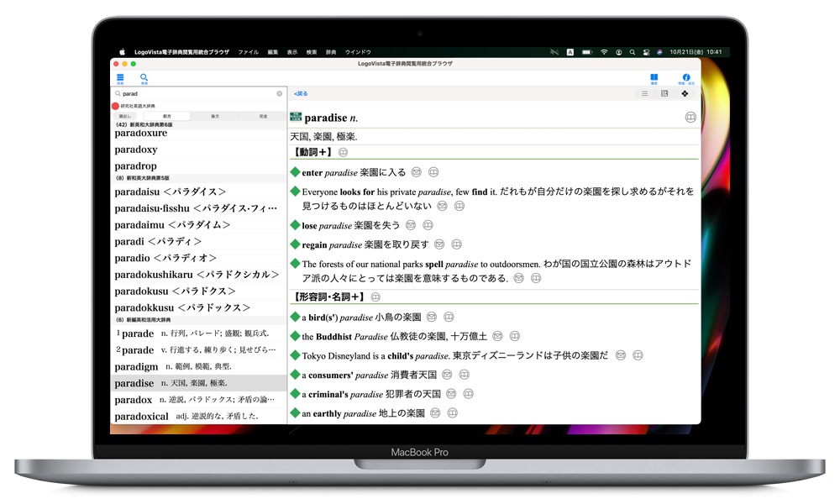Viewport: 840px width, 504px height.
Task: Click the <戻る back link
Action: [x=301, y=94]
